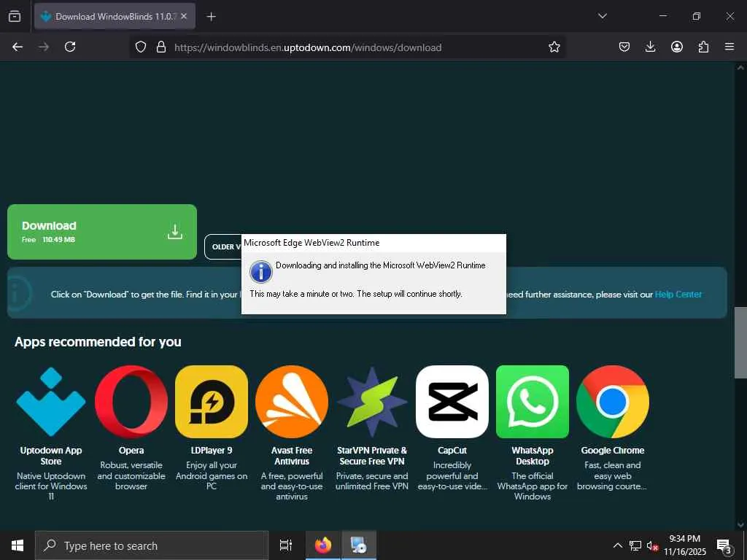Click the page vertical scrollbar thumb

740,343
